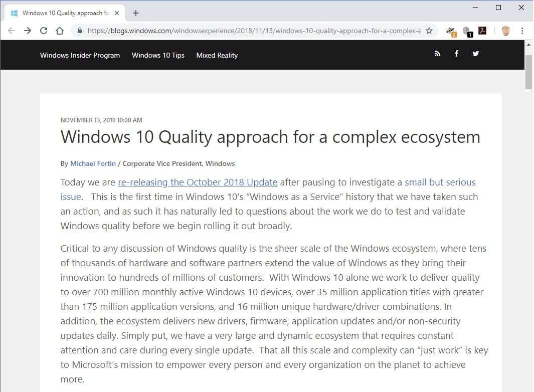Open the extension with orange badge 2
This screenshot has height=392, width=534.
click(x=451, y=32)
